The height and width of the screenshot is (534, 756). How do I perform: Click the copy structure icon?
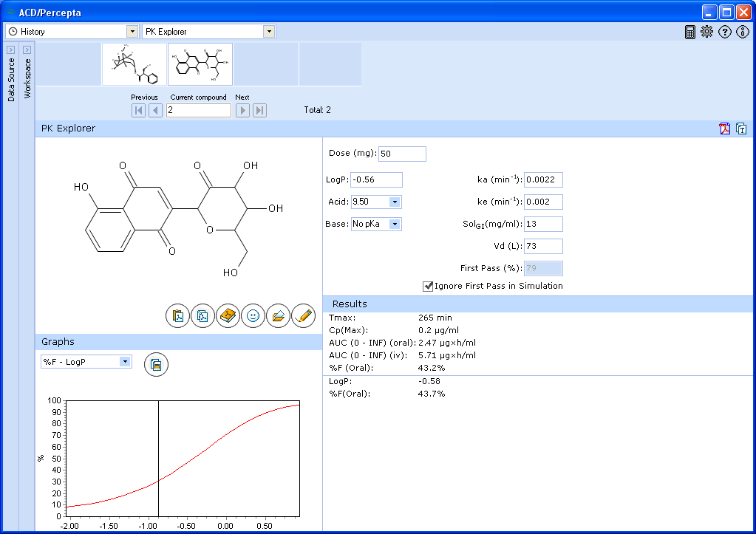pos(203,316)
